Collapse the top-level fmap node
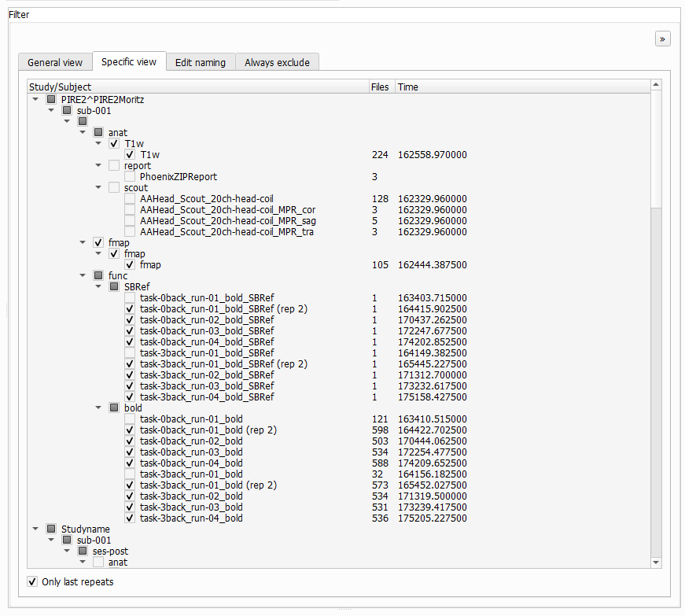 point(83,242)
